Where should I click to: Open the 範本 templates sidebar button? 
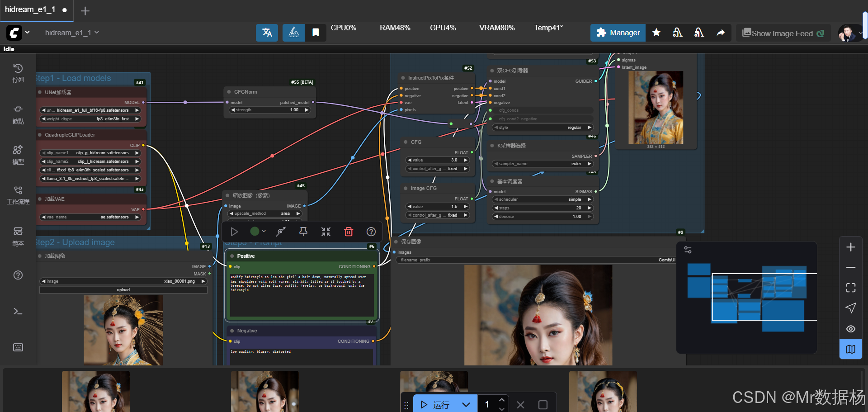tap(18, 237)
